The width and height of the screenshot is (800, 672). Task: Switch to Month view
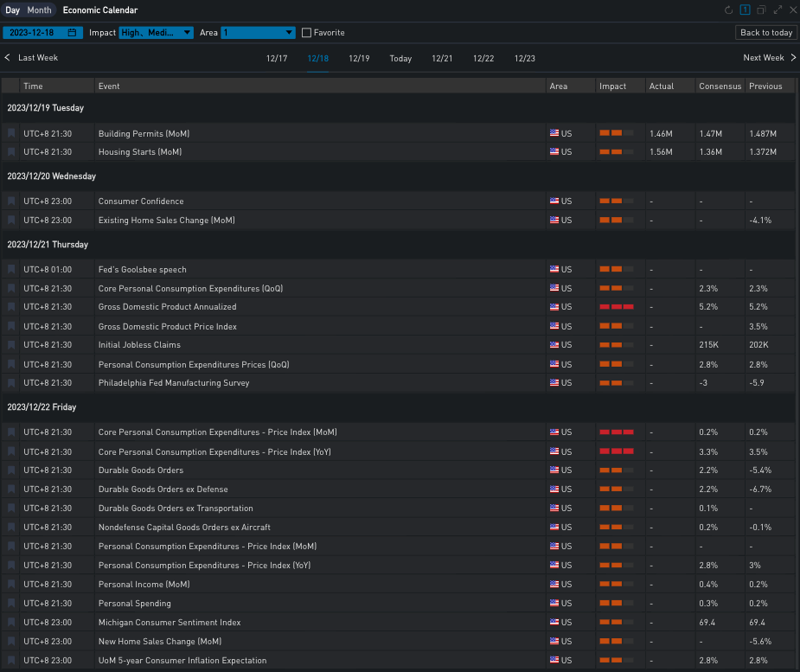pyautogui.click(x=40, y=10)
